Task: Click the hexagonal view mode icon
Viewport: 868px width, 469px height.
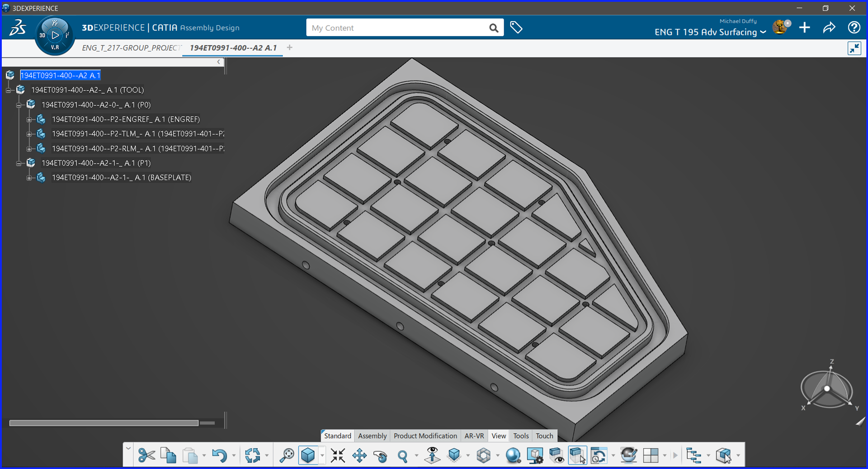Action: coord(484,455)
